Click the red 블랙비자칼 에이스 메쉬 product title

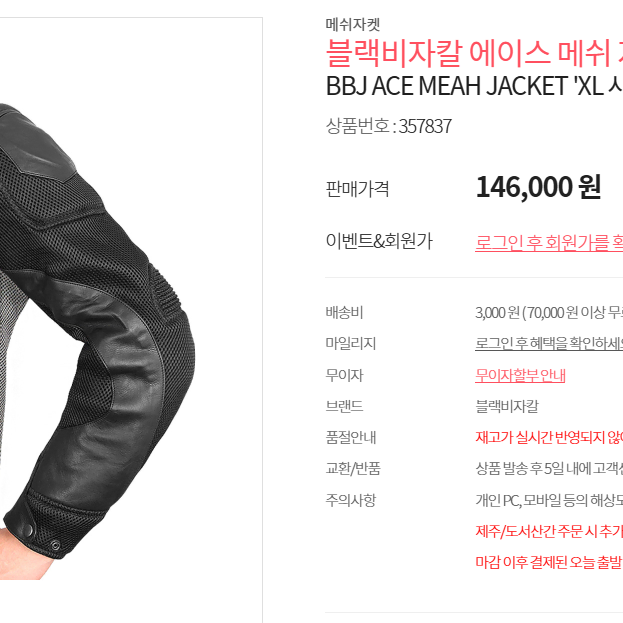click(x=474, y=54)
